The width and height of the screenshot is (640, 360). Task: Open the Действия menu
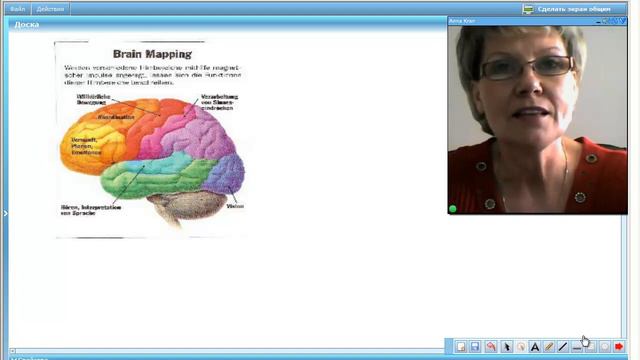pos(50,9)
